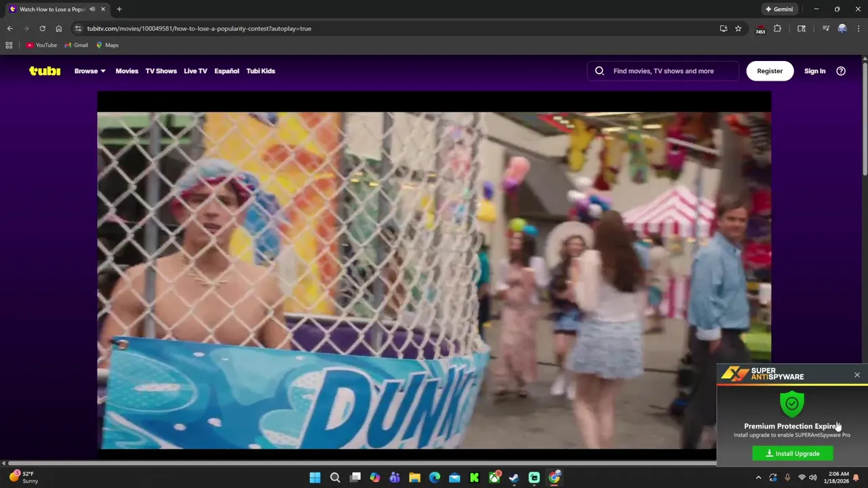Open the YouTube bookmark
868x488 pixels.
(x=41, y=45)
